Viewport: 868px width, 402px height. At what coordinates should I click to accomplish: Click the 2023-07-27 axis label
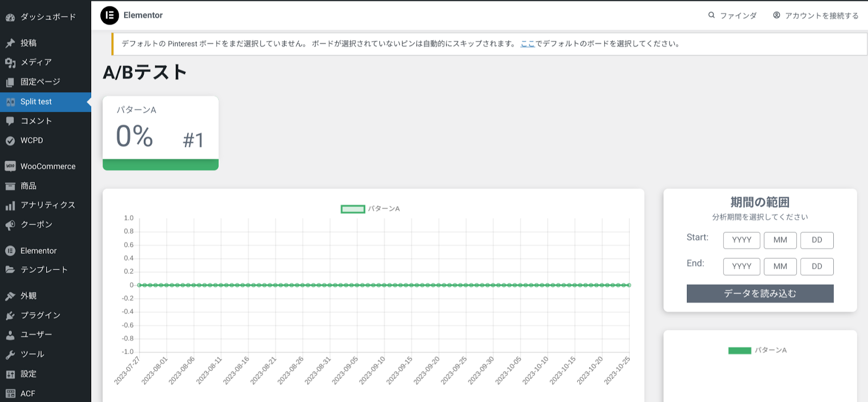[x=128, y=371]
